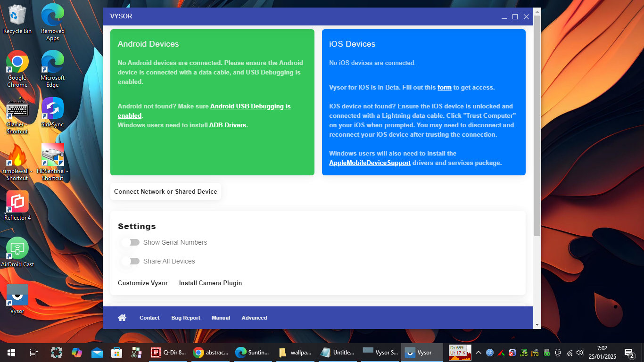Select the Clavier shortcut desktop icon
The image size is (644, 362).
[17, 115]
